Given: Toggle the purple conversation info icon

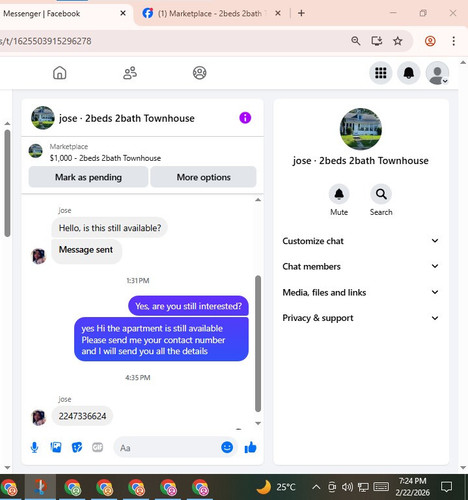Looking at the screenshot, I should (x=245, y=118).
